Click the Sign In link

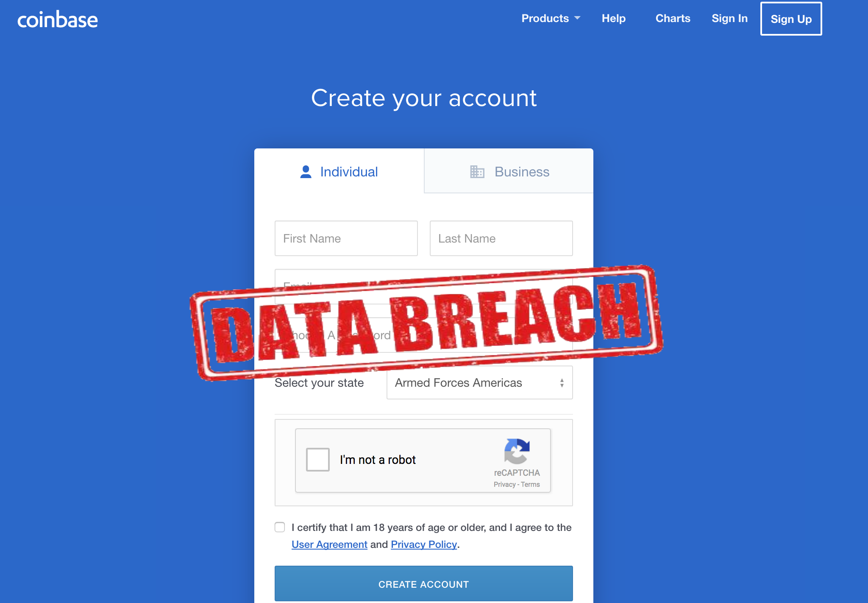(729, 18)
